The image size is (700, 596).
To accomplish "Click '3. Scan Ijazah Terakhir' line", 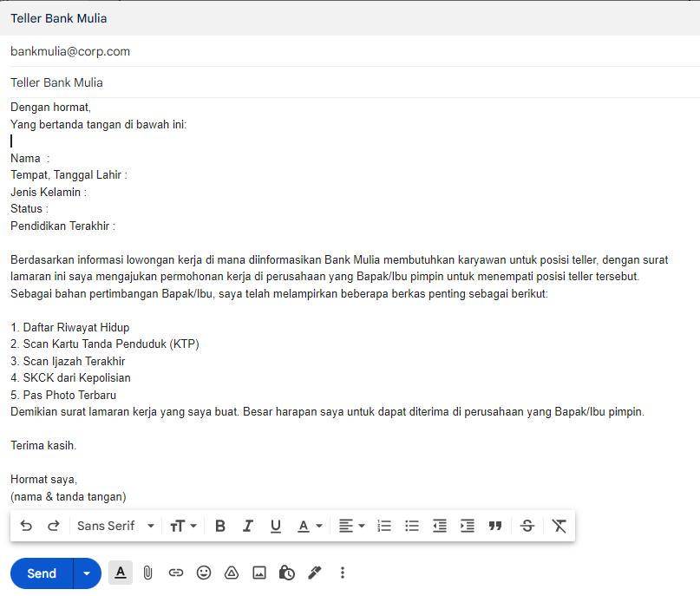I will click(68, 361).
